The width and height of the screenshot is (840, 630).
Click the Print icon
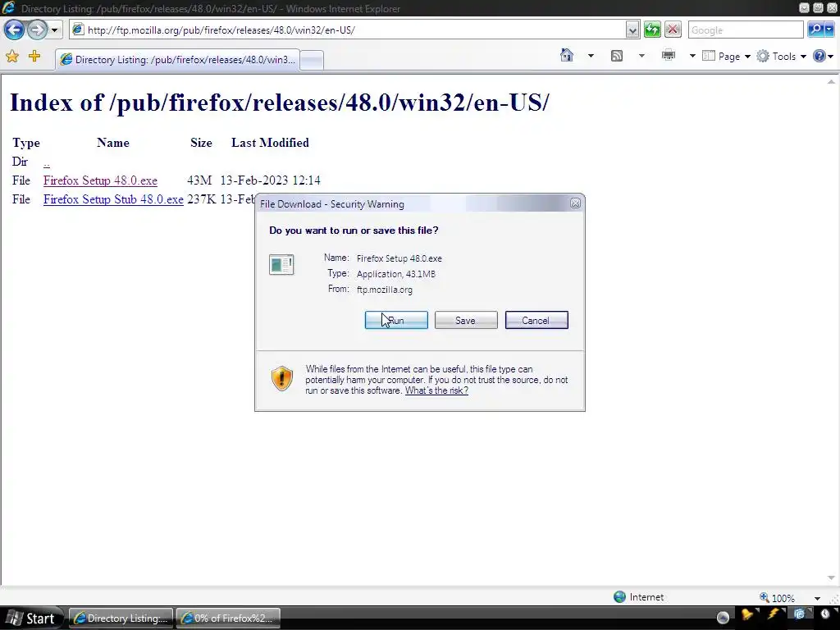[x=669, y=55]
